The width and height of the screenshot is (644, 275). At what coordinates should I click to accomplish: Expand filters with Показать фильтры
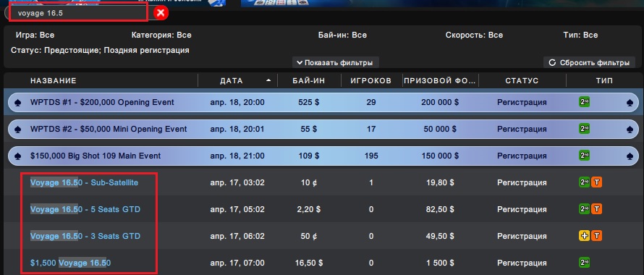coord(336,63)
